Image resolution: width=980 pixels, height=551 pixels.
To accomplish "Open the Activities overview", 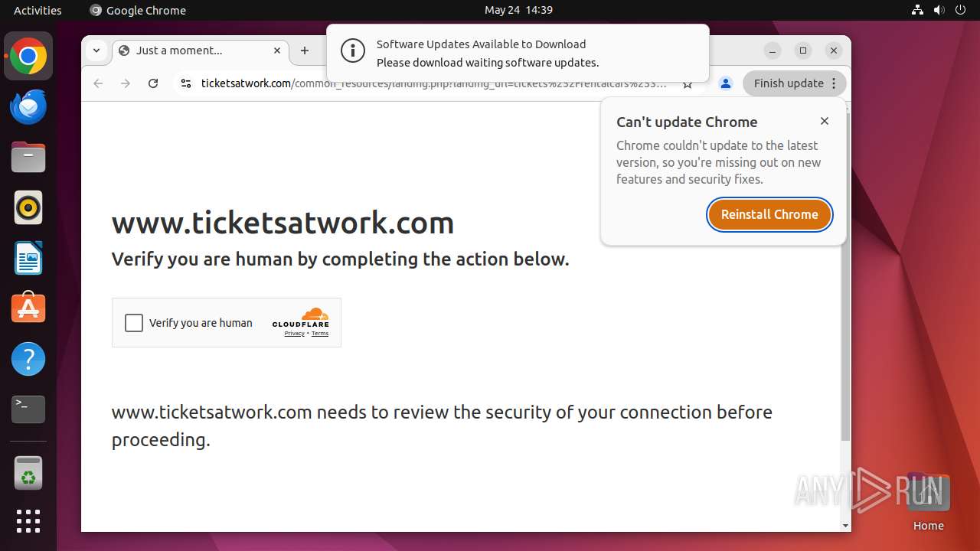I will (38, 10).
